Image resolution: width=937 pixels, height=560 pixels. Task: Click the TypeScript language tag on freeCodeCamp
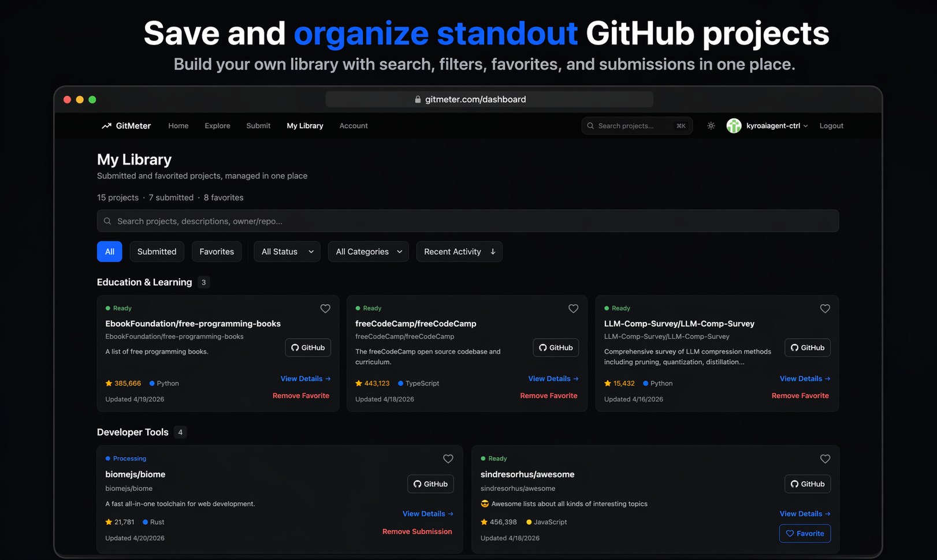419,383
